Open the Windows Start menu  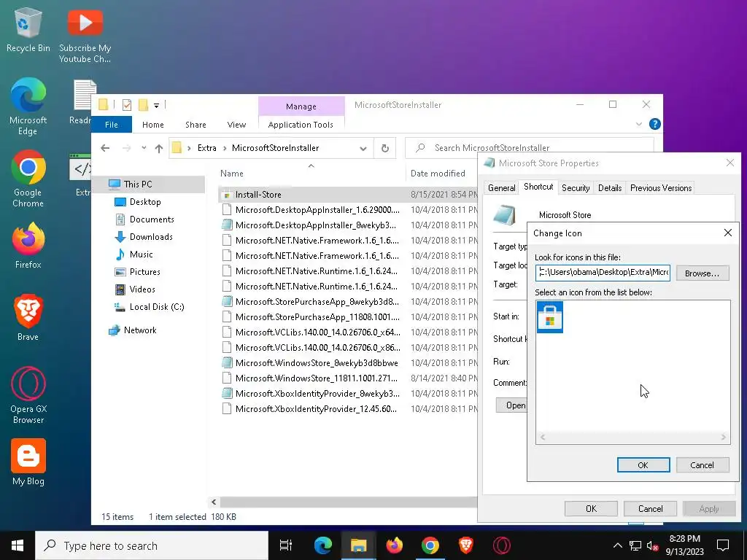click(18, 545)
